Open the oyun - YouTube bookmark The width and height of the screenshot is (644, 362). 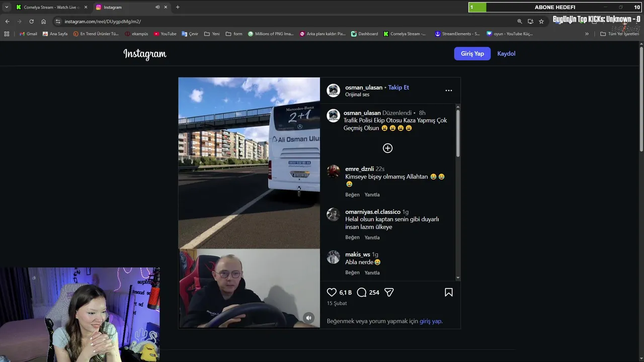pos(509,34)
